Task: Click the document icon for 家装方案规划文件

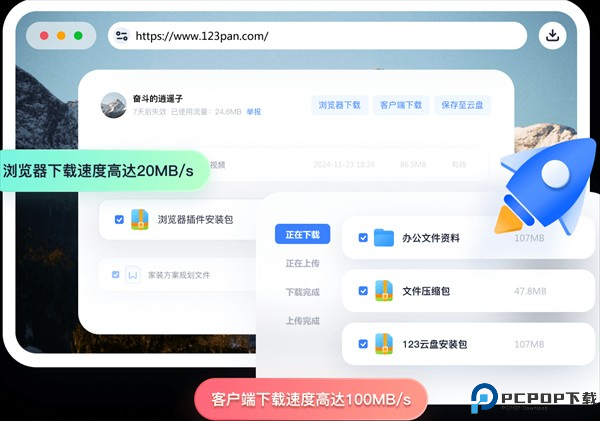Action: coord(132,274)
